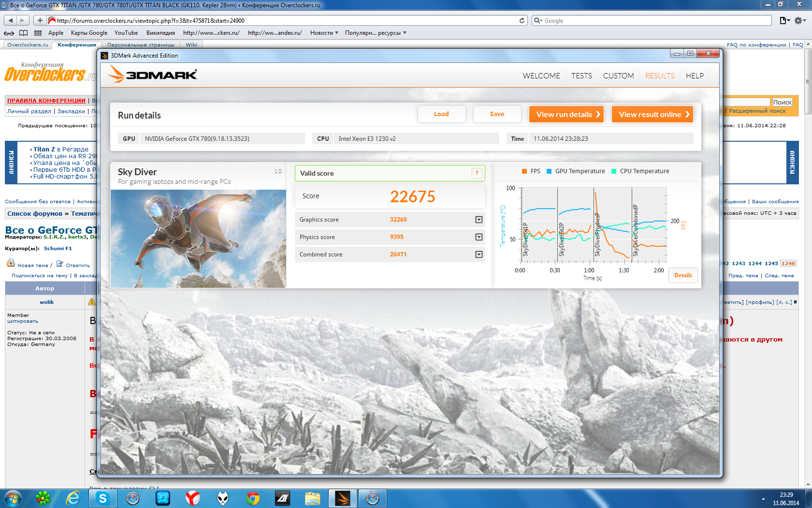Click the 3DMark icon in the window title bar
Image resolution: width=812 pixels, height=508 pixels.
click(104, 56)
